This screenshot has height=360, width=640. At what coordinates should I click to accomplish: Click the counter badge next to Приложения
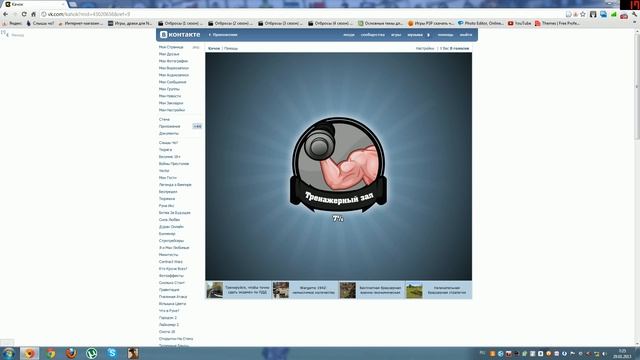(197, 127)
